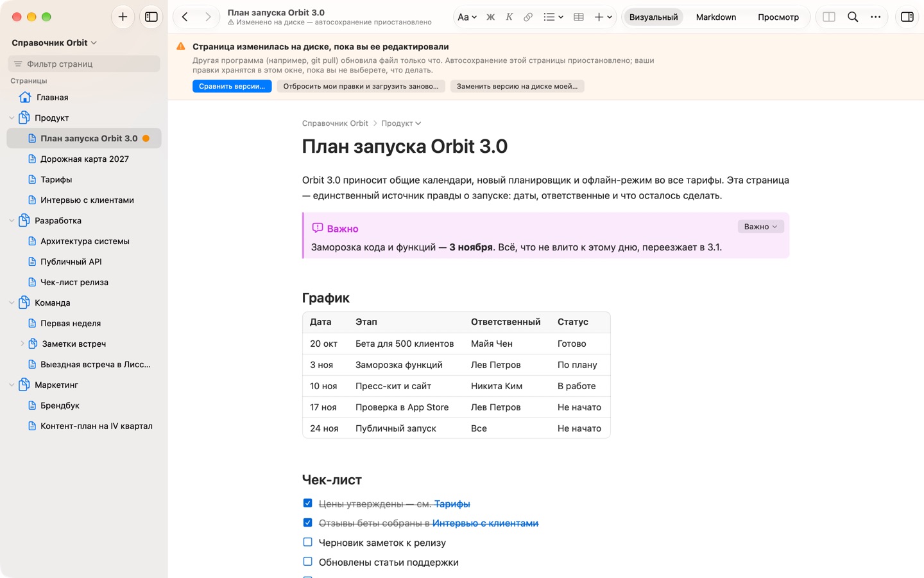Screen dimensions: 924x578
Task: Click Отбросить мои правки и загрузить заново
Action: tap(361, 86)
